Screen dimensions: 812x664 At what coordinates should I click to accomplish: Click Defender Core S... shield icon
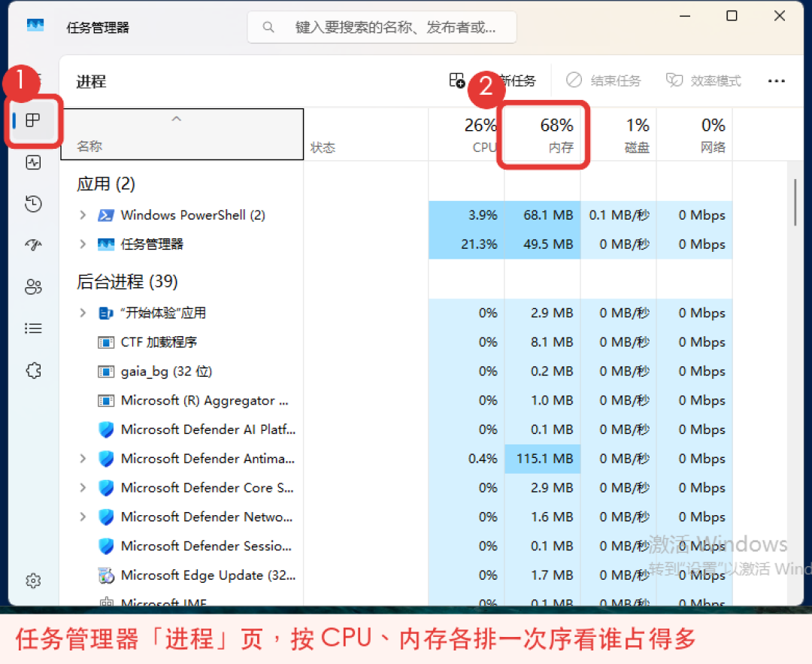(106, 487)
